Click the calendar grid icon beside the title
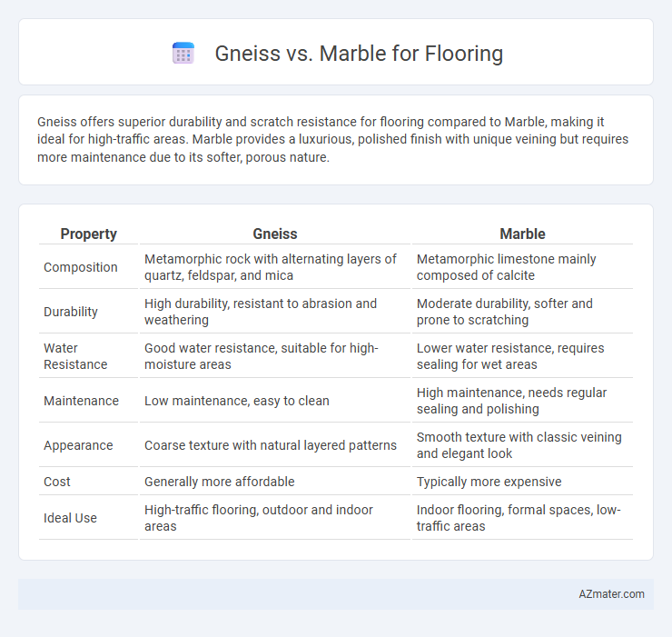Screen dimensions: 672x637 (x=183, y=54)
